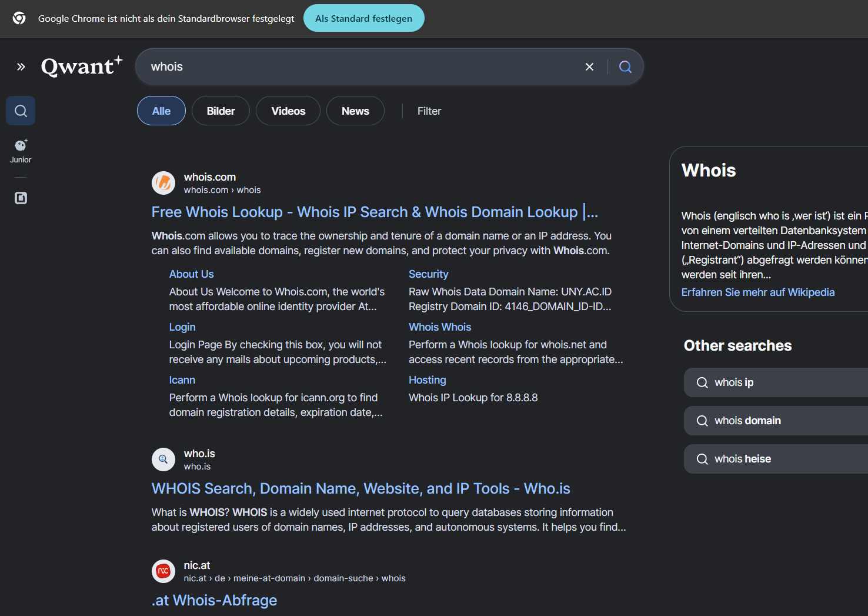Open the Whois Whois sitelink
Screen dimensions: 868x616
[x=440, y=327]
